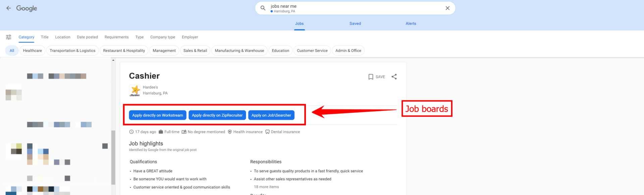Click the search magnifier icon
This screenshot has height=195, width=644.
[263, 8]
